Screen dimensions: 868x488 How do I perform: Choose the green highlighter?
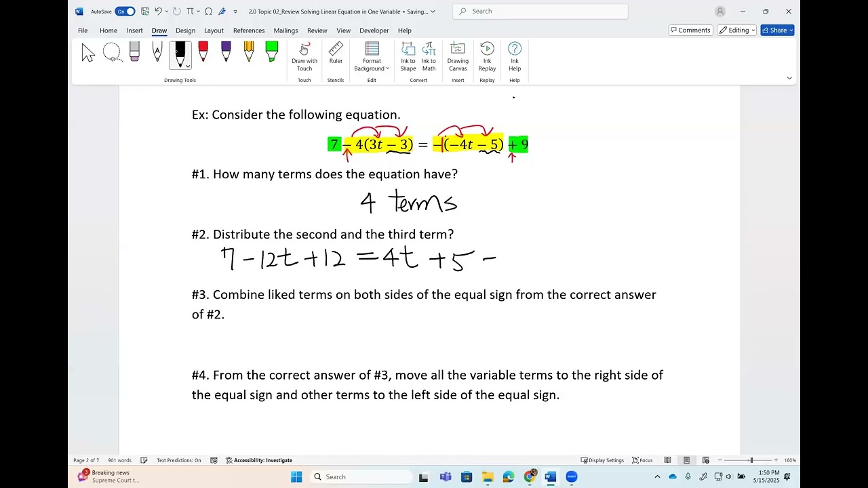coord(272,53)
